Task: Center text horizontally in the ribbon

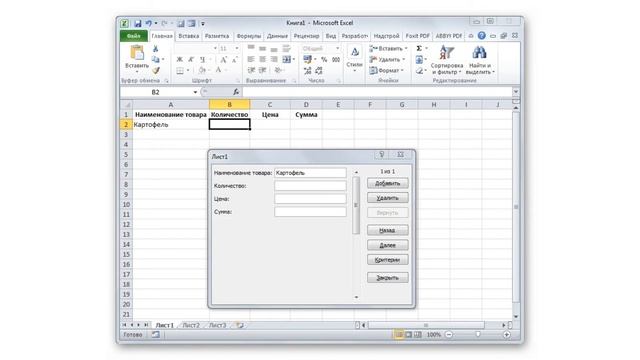Action: point(262,60)
